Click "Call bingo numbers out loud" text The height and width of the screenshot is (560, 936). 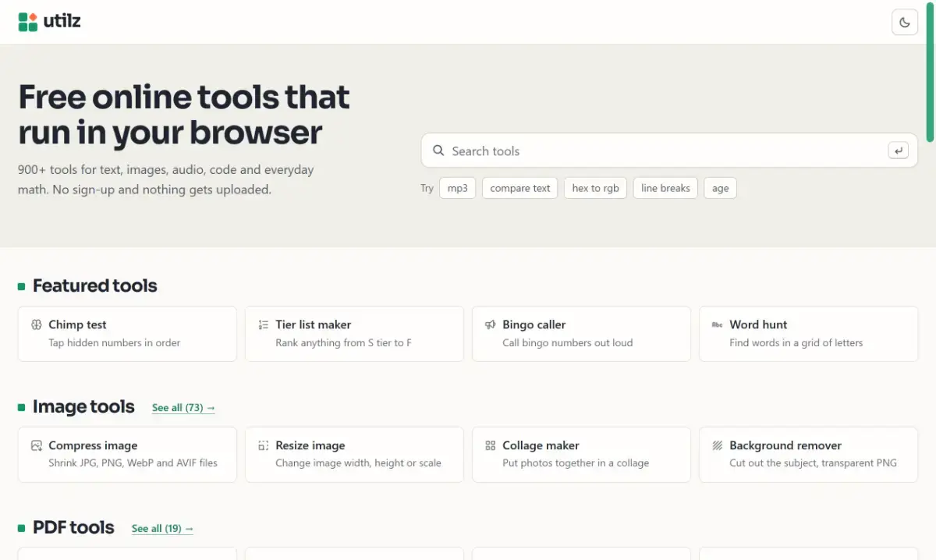click(567, 342)
